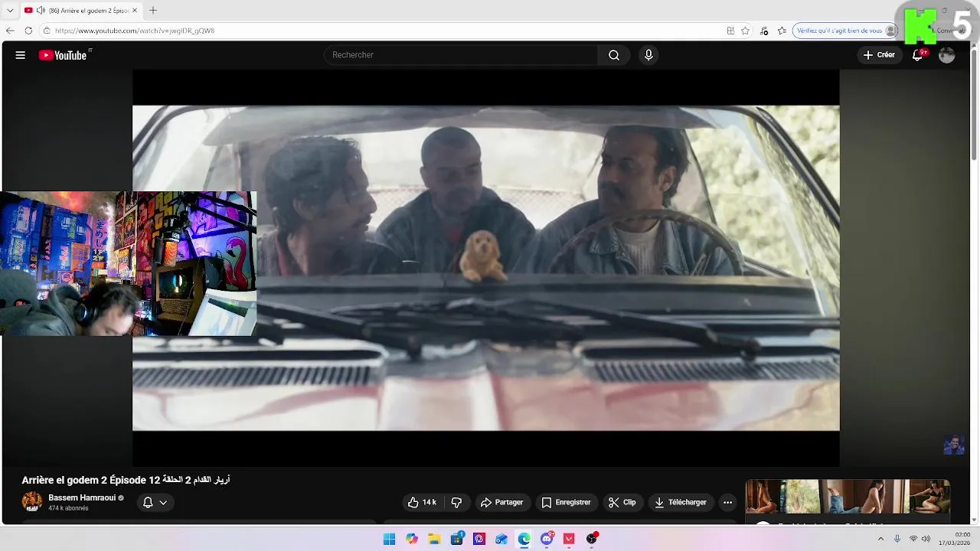Open the purple app icon in the taskbar
Image resolution: width=980 pixels, height=551 pixels.
(479, 539)
